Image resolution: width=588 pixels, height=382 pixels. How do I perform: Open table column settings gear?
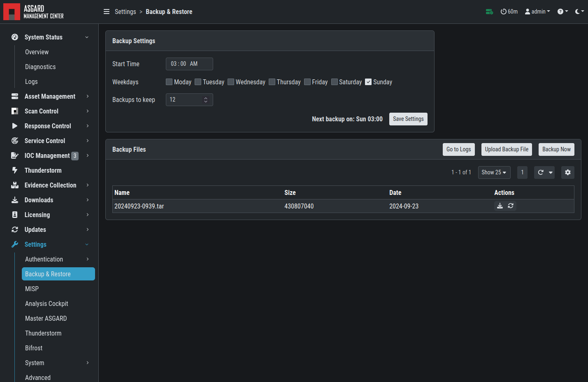coord(568,173)
